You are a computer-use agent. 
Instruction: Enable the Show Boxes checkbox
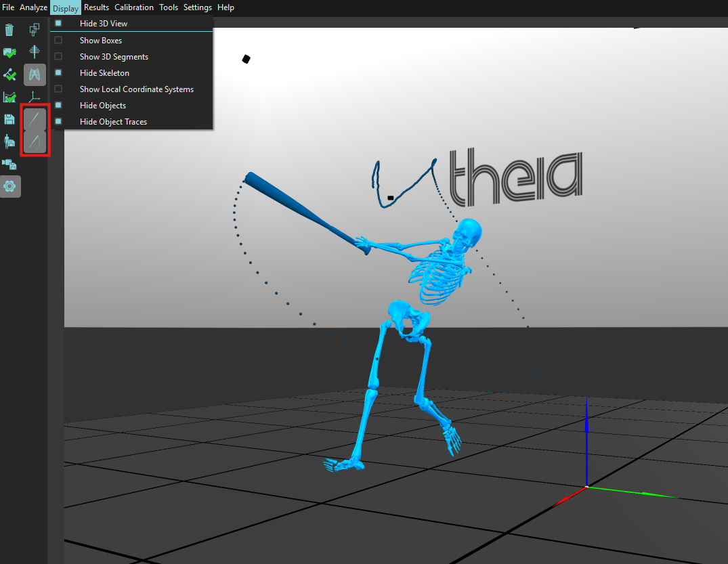pos(58,41)
